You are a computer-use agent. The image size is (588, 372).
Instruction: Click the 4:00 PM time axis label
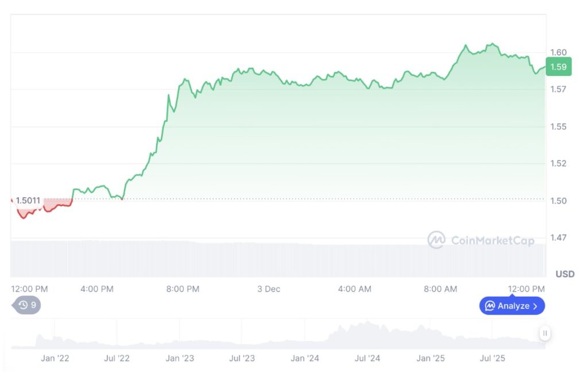click(97, 289)
